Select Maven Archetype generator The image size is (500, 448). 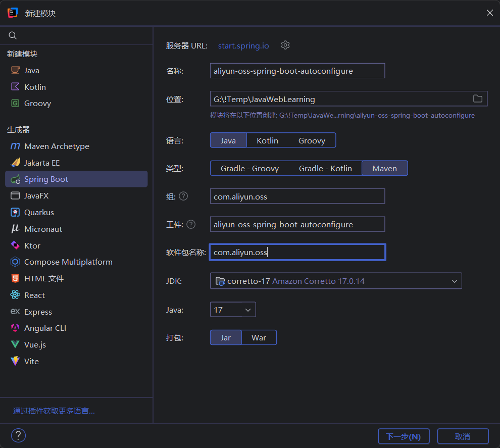(x=57, y=146)
